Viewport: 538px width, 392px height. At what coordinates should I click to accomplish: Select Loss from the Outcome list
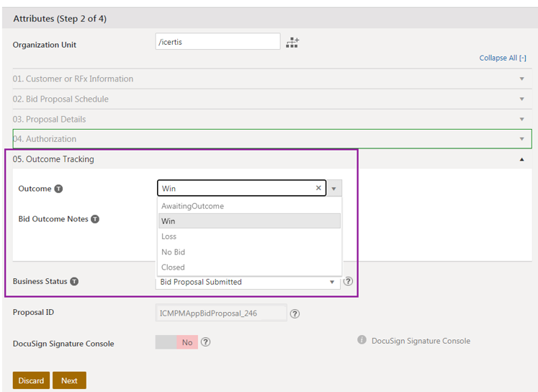[x=169, y=236]
